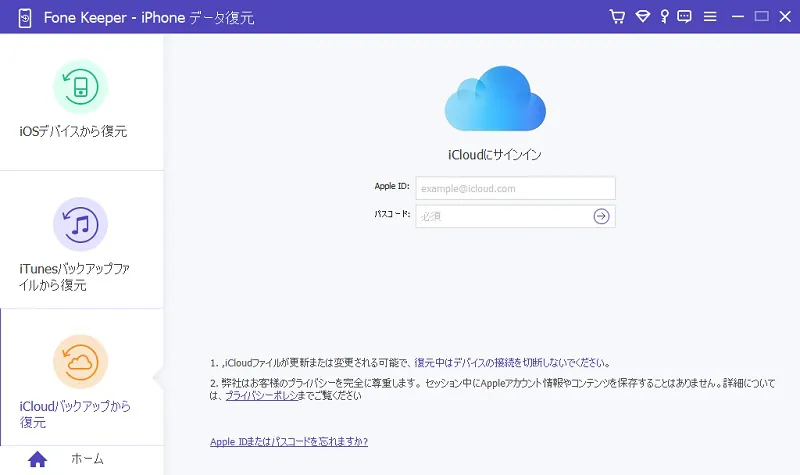Open 'Apple IDまたはパスコードを忘れますか?' link
The image size is (800, 475).
(289, 442)
